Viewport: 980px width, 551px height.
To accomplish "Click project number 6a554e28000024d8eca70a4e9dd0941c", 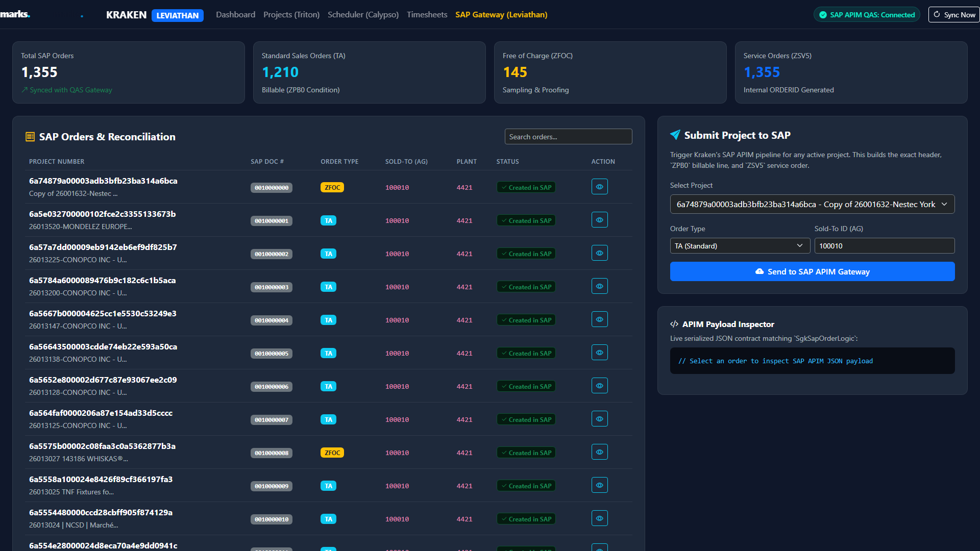I will 103,545.
